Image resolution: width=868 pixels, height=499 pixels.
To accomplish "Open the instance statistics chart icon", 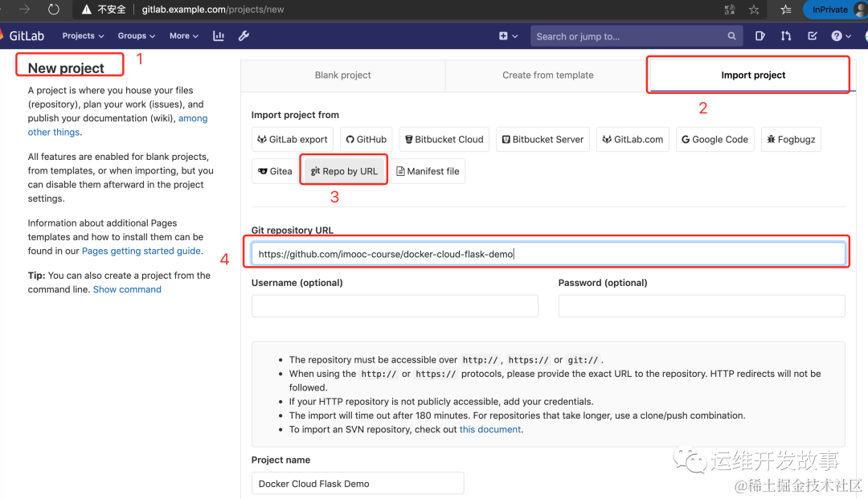I will (x=219, y=35).
